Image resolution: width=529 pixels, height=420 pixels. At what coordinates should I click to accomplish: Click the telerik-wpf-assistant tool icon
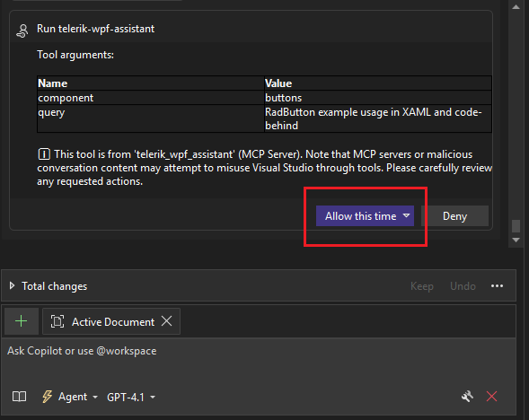pyautogui.click(x=22, y=31)
